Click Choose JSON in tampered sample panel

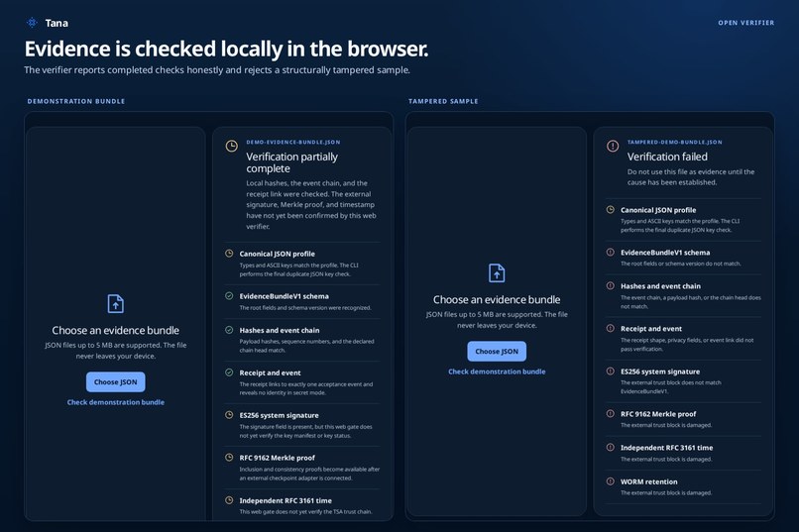497,352
